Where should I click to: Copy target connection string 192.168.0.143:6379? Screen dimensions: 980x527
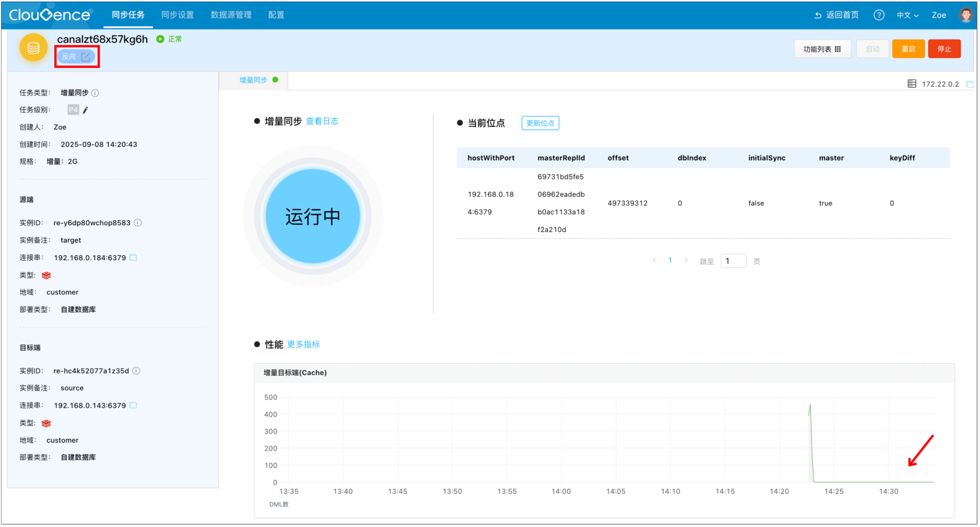[133, 406]
